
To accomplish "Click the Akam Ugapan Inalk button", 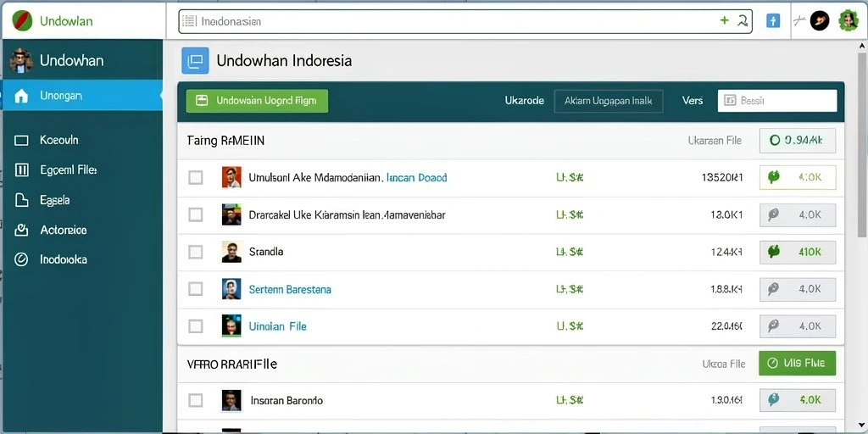I will tap(609, 102).
